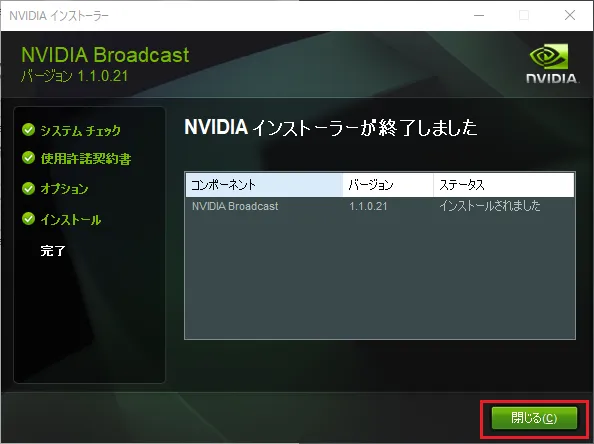Click the green checkmark beside 使用許諾契約書
Viewport: 594px width, 444px height.
tap(28, 158)
